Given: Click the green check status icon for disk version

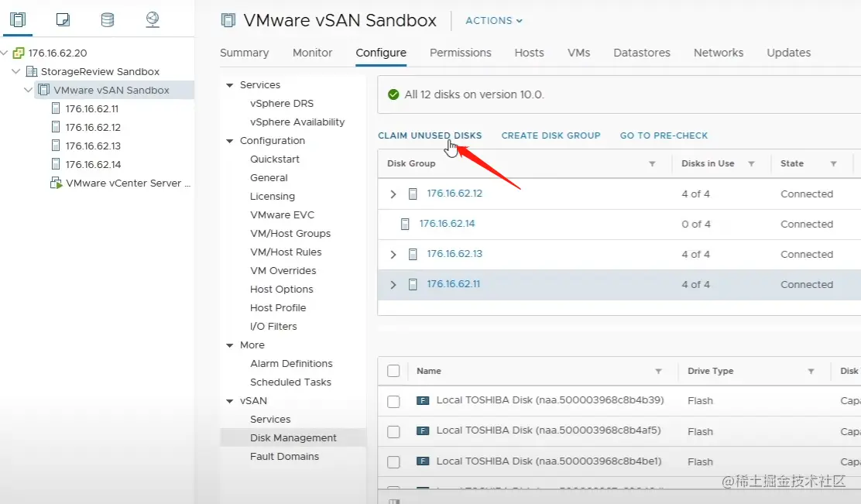Looking at the screenshot, I should [x=393, y=94].
